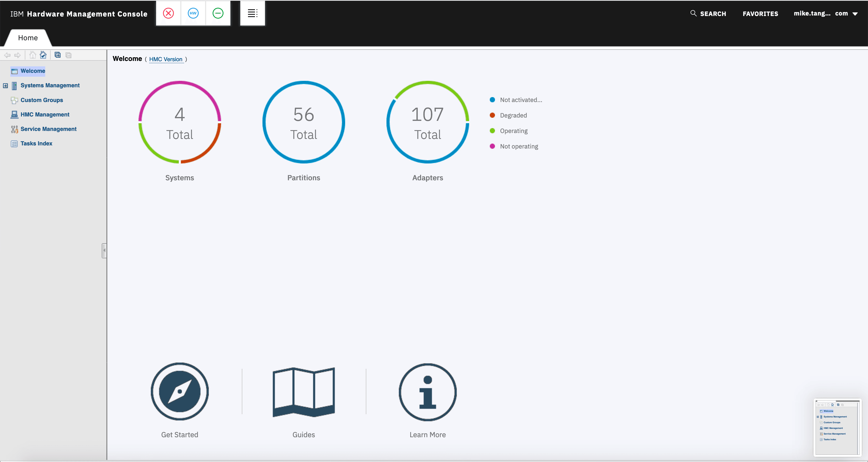This screenshot has width=868, height=462.
Task: Open FAVORITES in the header
Action: [x=760, y=14]
